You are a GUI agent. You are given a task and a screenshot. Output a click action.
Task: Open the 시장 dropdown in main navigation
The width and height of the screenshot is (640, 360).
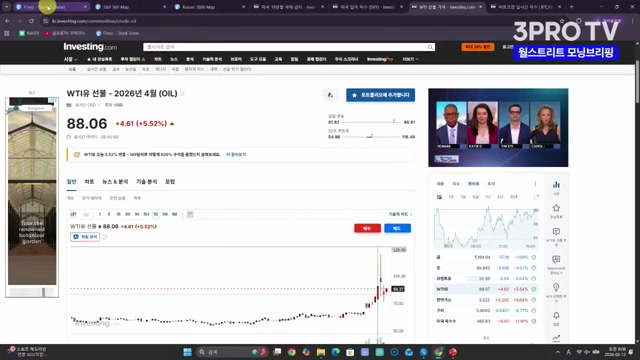click(x=70, y=60)
